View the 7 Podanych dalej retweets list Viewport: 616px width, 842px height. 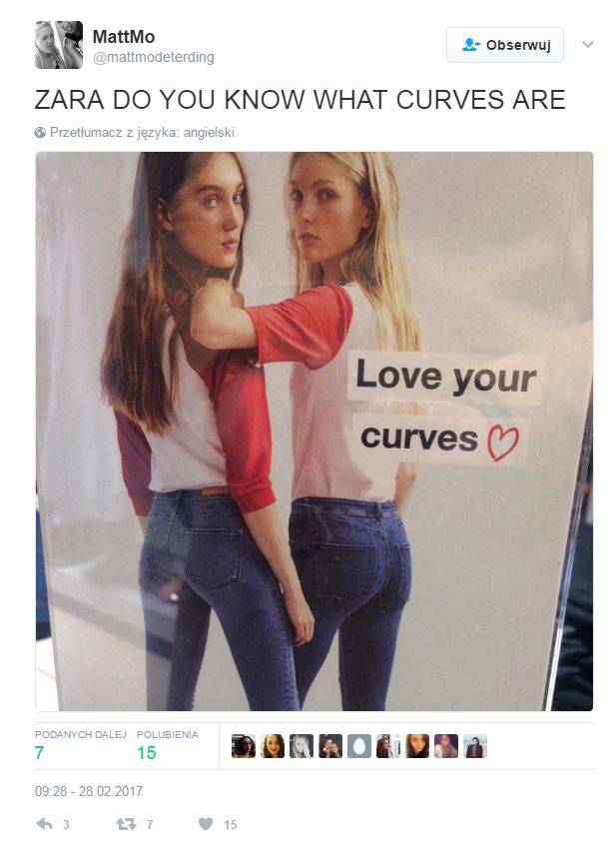(x=81, y=745)
